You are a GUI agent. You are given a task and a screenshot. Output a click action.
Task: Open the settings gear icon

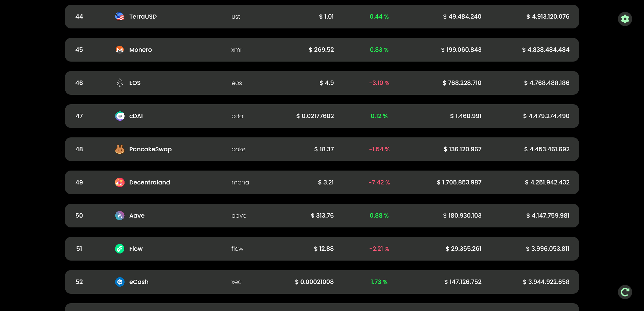tap(625, 19)
